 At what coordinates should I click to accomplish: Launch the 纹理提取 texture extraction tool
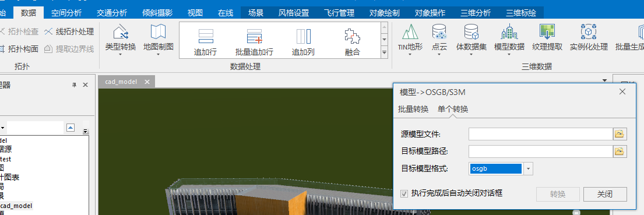pyautogui.click(x=547, y=38)
